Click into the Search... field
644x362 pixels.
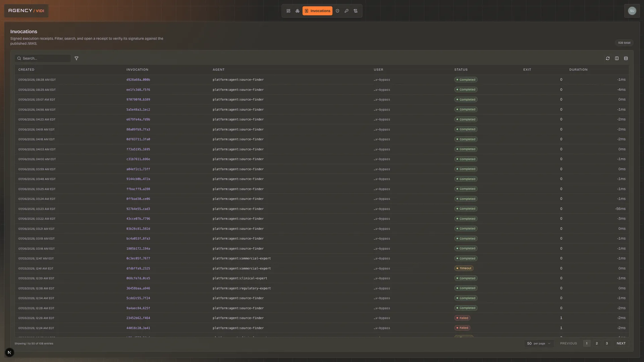click(x=43, y=58)
